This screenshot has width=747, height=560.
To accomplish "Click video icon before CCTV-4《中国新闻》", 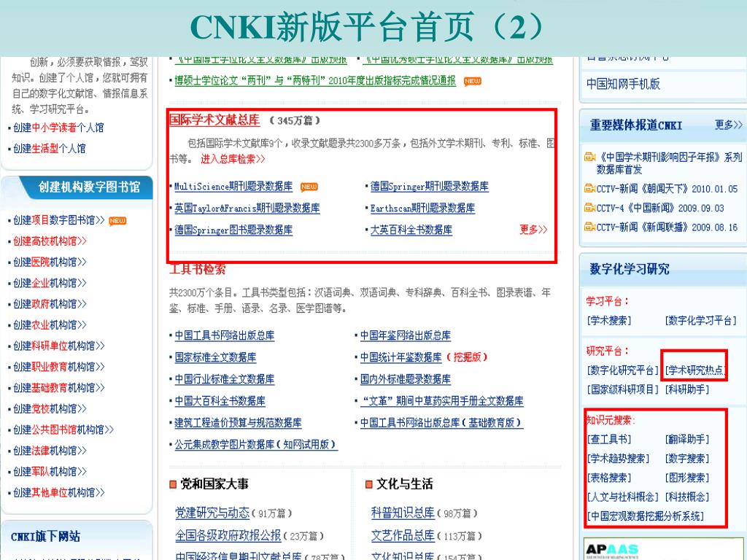I will 589,208.
